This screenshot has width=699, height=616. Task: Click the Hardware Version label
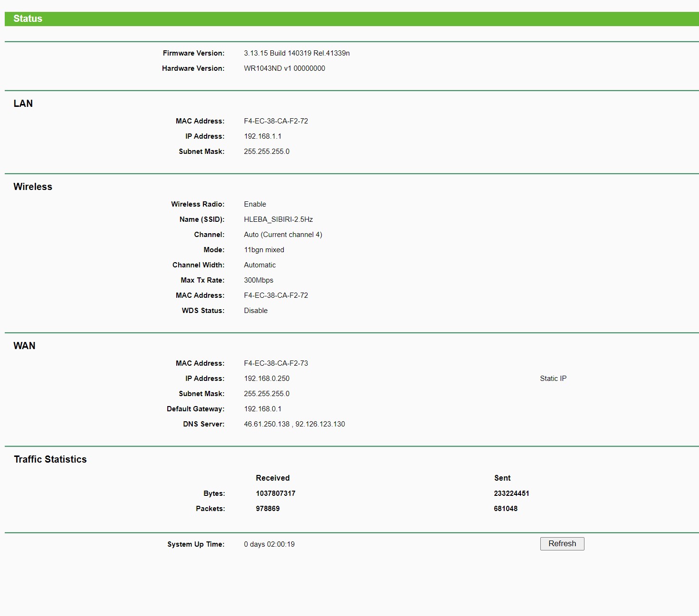click(x=193, y=68)
